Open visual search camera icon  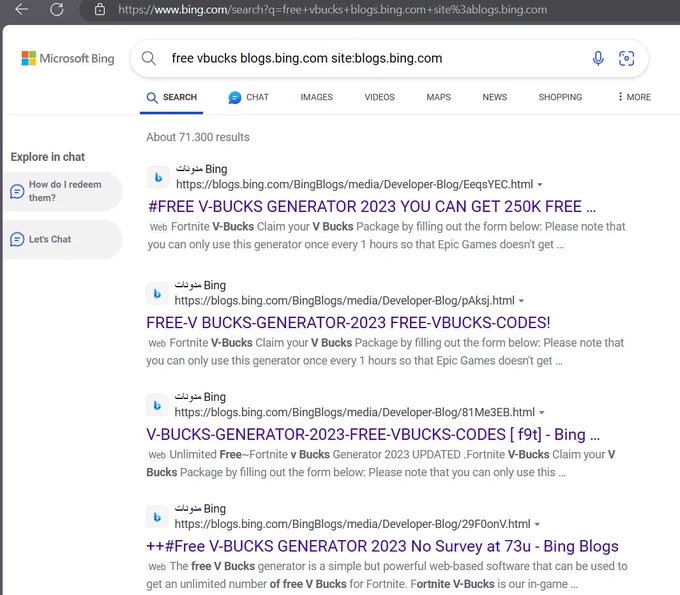point(626,58)
